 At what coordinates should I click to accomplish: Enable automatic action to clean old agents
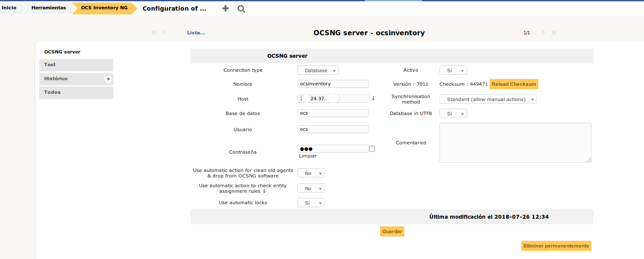coord(311,173)
